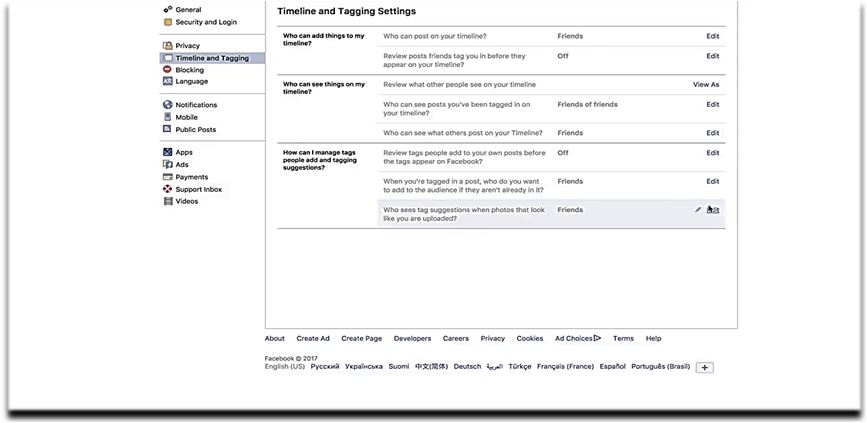Open the Privacy footer link

click(x=493, y=338)
